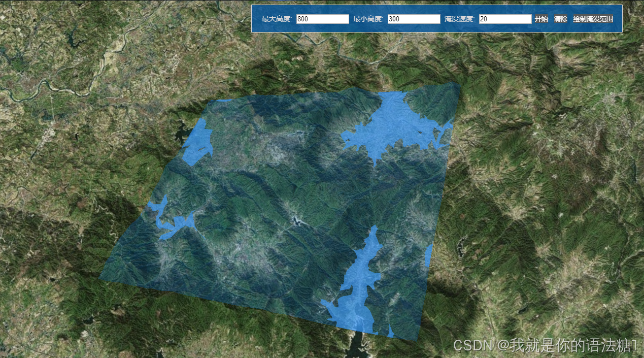Viewport: 644px width, 358px height.
Task: Start the flood simulation with 开始
Action: click(541, 19)
